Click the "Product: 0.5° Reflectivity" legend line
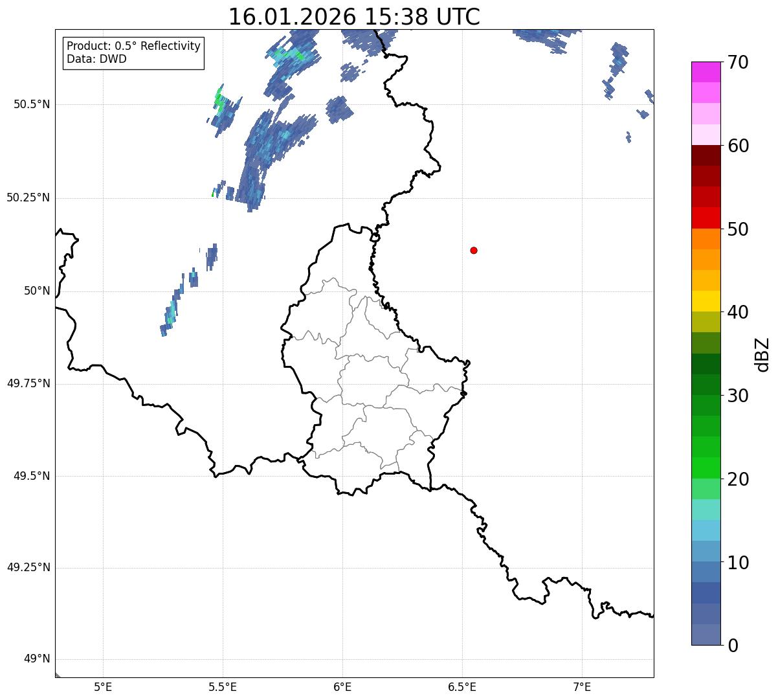The height and width of the screenshot is (700, 778). (134, 47)
